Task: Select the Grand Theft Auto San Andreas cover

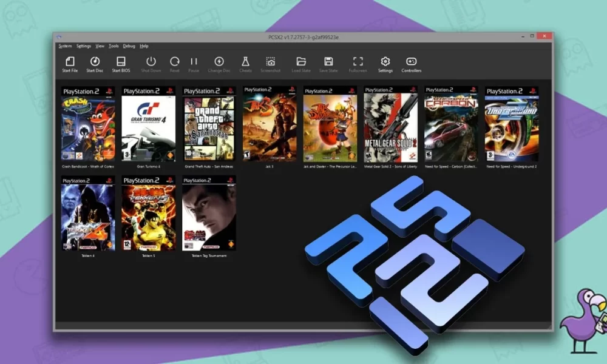Action: click(x=209, y=124)
